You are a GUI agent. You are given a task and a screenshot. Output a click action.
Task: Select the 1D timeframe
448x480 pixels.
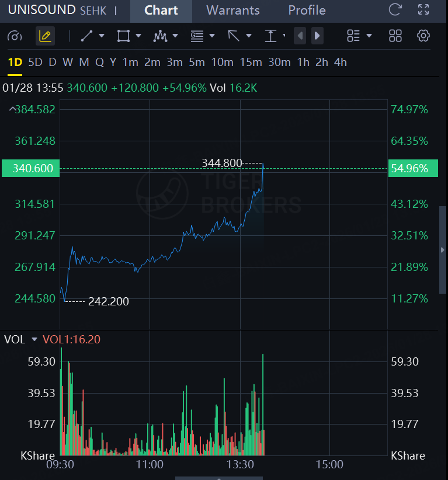tap(15, 62)
